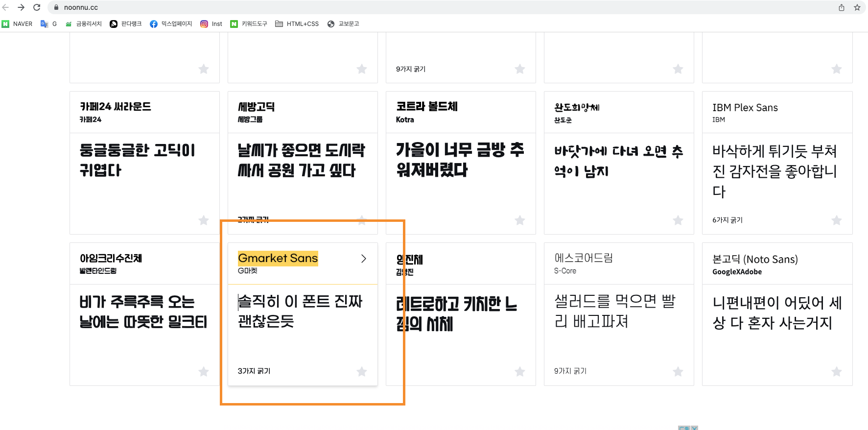This screenshot has height=430, width=868.
Task: Click maker name Kotra under 코트라 볼드체
Action: pyautogui.click(x=405, y=119)
